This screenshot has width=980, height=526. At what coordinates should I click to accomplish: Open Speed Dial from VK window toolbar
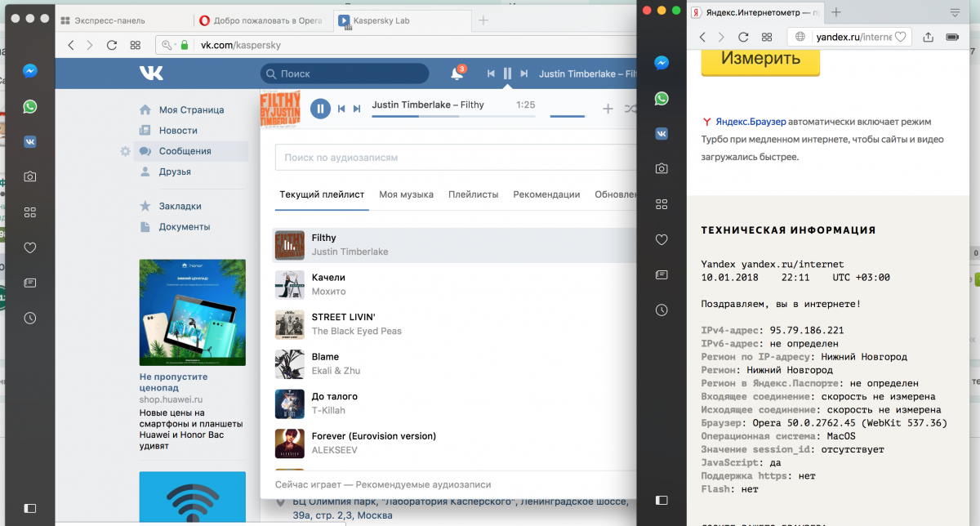tap(136, 45)
